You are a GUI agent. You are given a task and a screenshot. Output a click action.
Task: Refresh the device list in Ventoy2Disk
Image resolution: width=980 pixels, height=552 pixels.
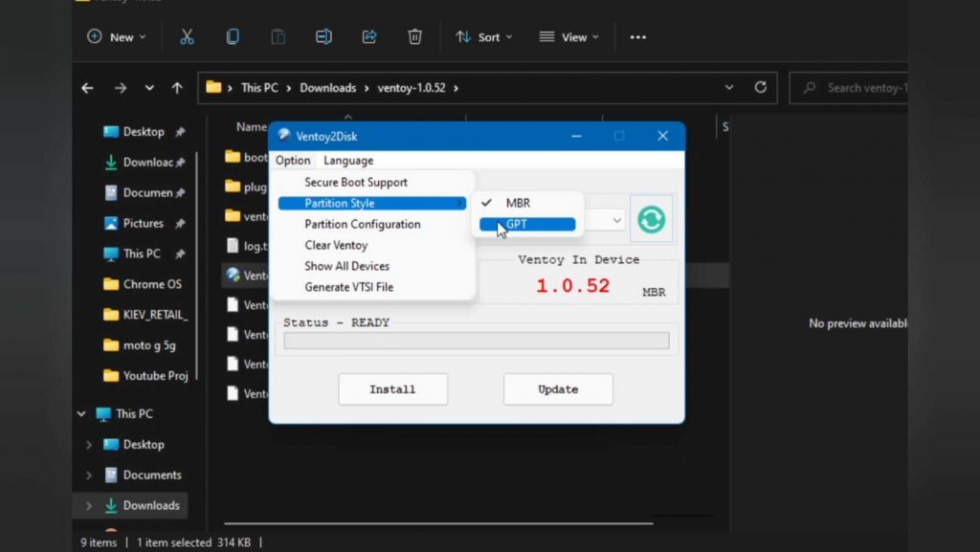tap(651, 219)
